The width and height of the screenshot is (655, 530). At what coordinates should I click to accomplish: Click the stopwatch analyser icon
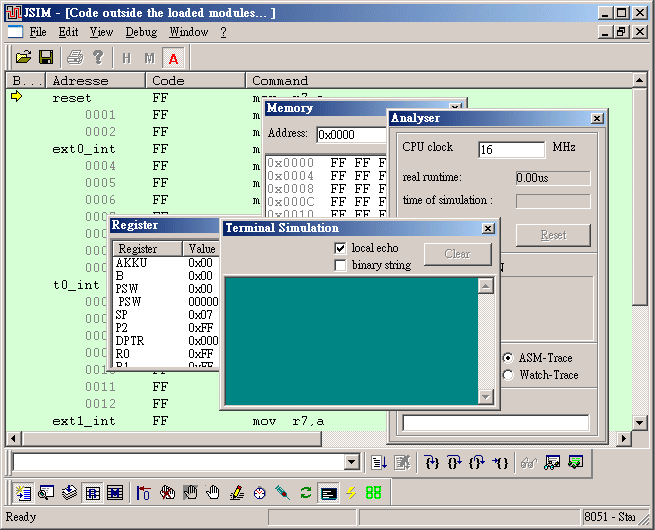pyautogui.click(x=259, y=493)
